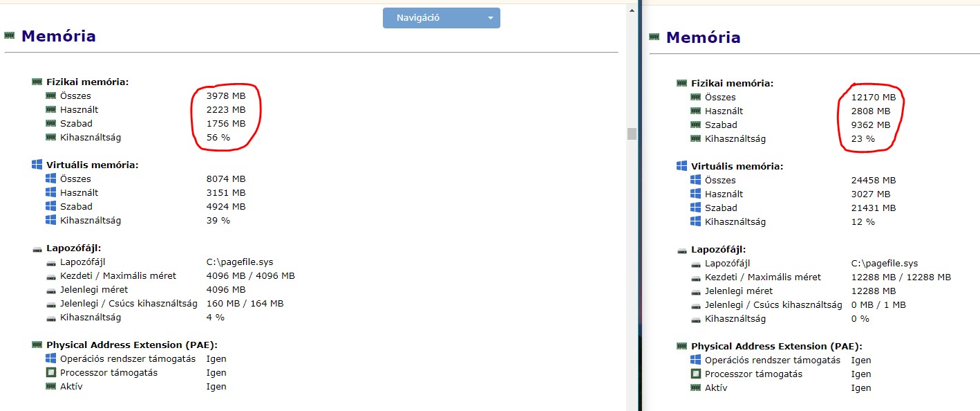The height and width of the screenshot is (411, 980).
Task: Click the Windows icon on the Összes 8074 MB row
Action: [51, 179]
